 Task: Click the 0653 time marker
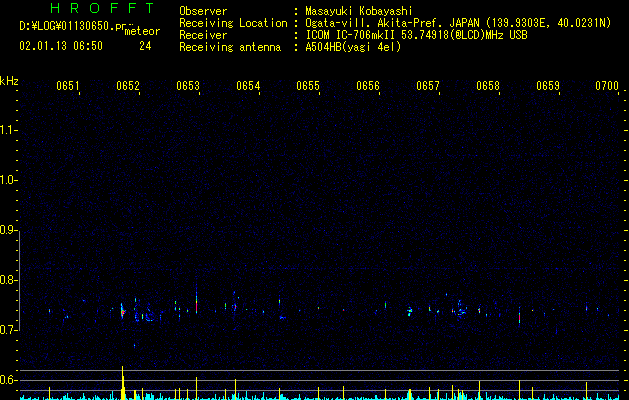coord(188,85)
